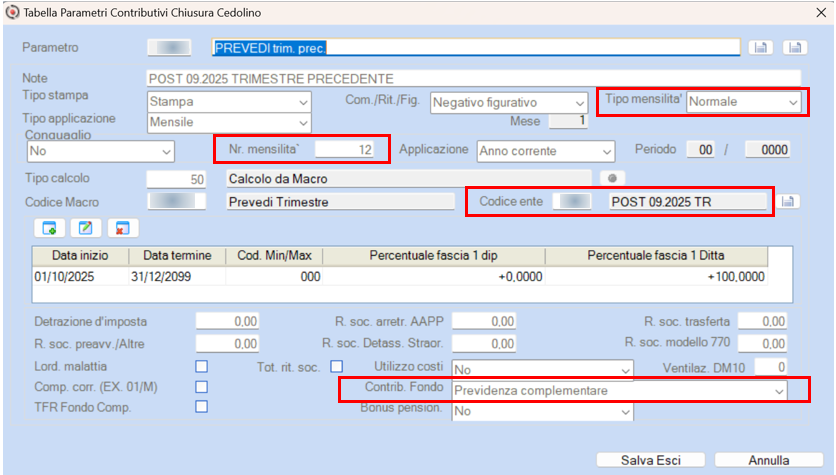
Task: Open the Tipo mensilita' dropdown showing Normale
Action: [744, 101]
